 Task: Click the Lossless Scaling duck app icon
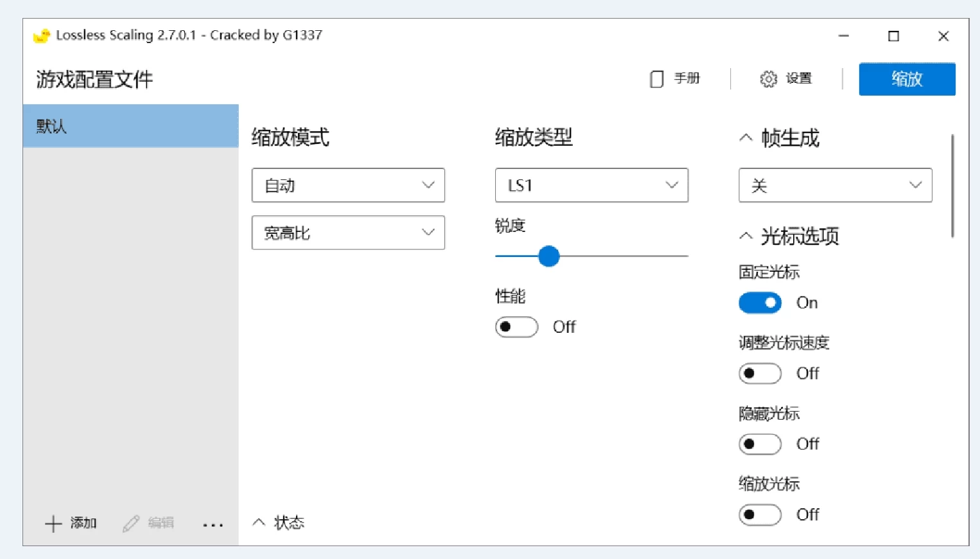tap(42, 35)
